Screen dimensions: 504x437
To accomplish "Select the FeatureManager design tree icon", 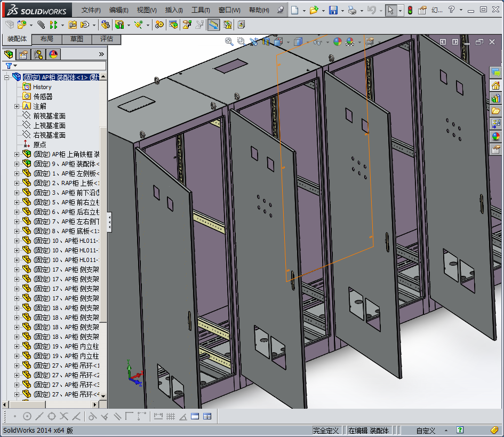I will tap(9, 54).
